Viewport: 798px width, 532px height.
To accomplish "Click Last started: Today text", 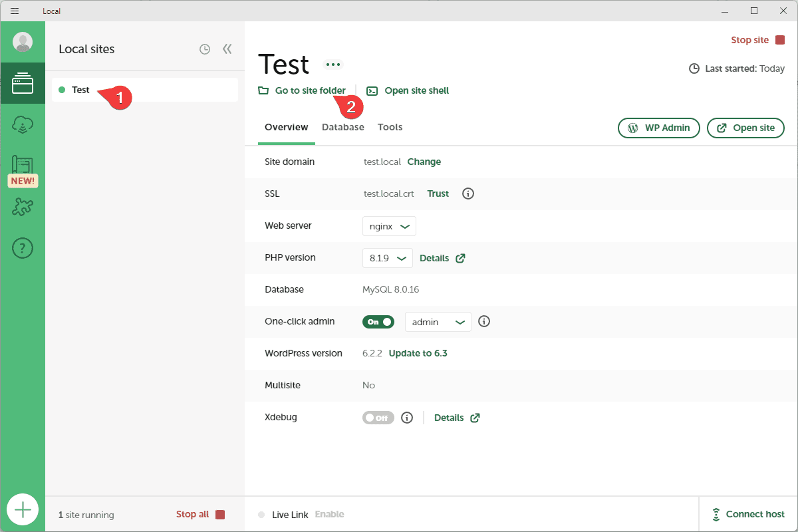I will tap(736, 68).
